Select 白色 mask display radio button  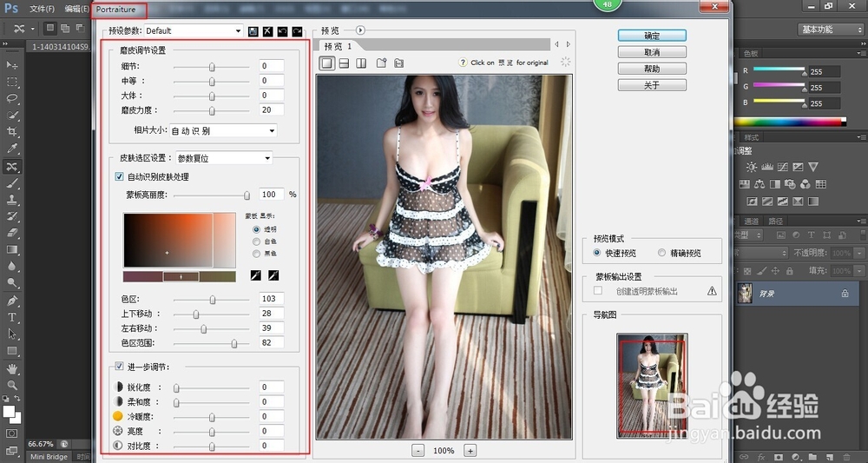pyautogui.click(x=256, y=241)
